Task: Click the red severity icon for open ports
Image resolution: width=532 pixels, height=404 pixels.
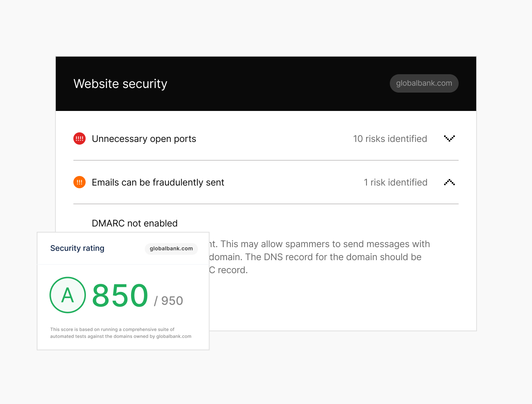Action: coord(79,138)
